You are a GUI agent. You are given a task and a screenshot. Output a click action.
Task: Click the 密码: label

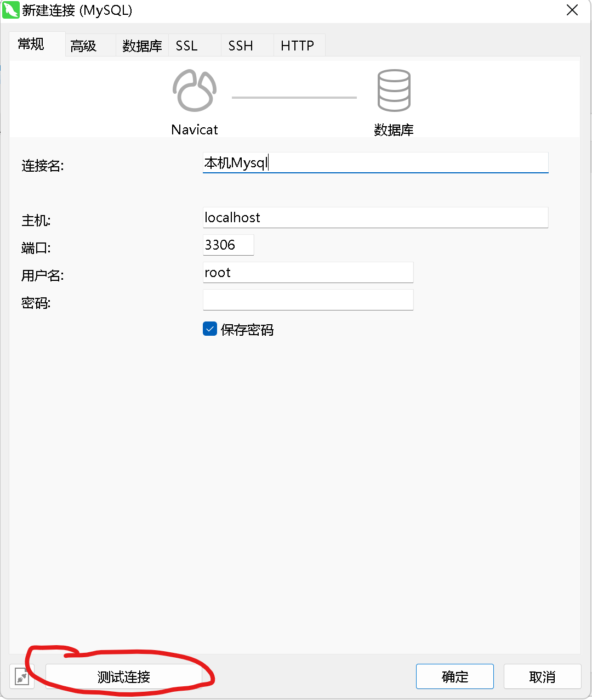[x=36, y=303]
